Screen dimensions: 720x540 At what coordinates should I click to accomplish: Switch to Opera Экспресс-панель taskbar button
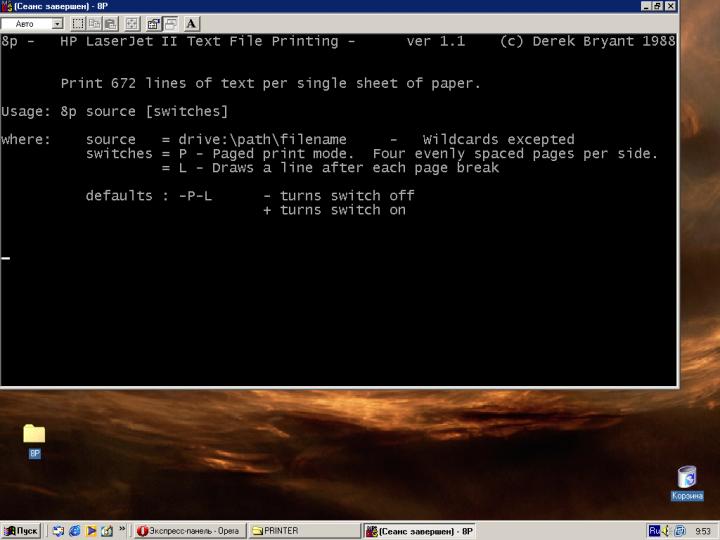tap(190, 531)
